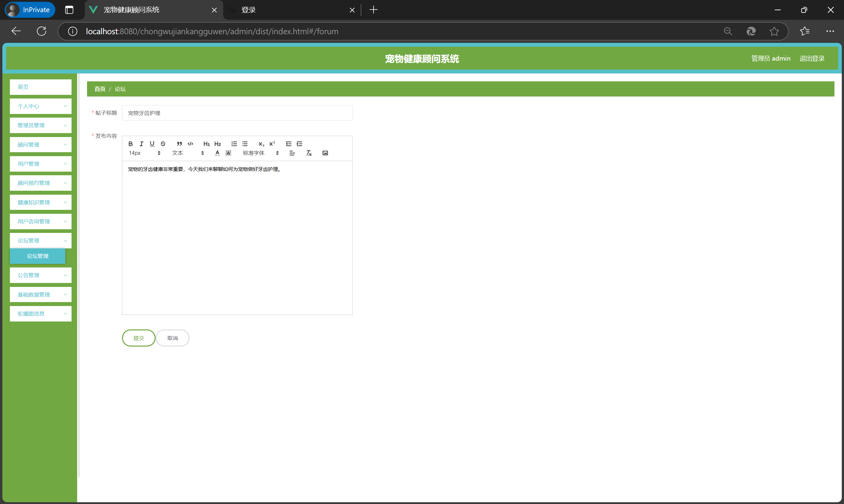Screen dimensions: 844x504
Task: Open the text color picker
Action: click(x=218, y=153)
